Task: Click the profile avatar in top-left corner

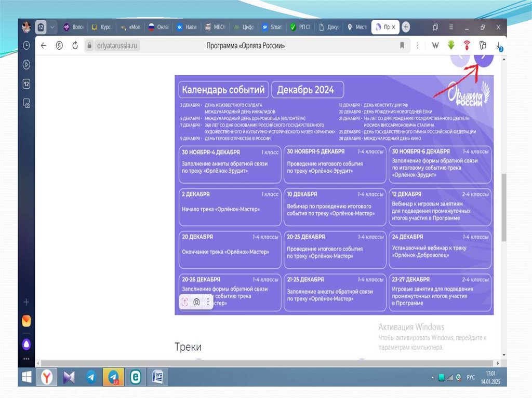Action: pyautogui.click(x=26, y=27)
